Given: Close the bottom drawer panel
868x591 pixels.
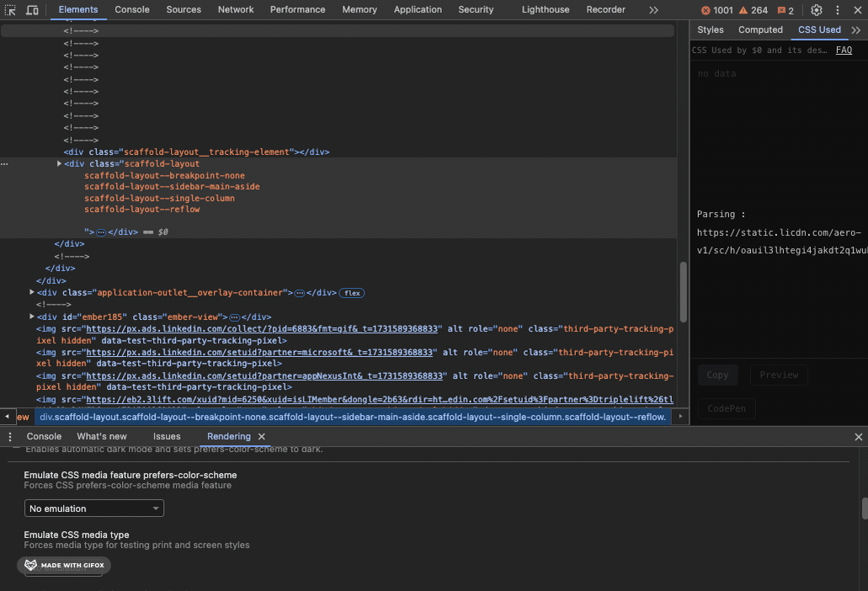Looking at the screenshot, I should tap(858, 437).
